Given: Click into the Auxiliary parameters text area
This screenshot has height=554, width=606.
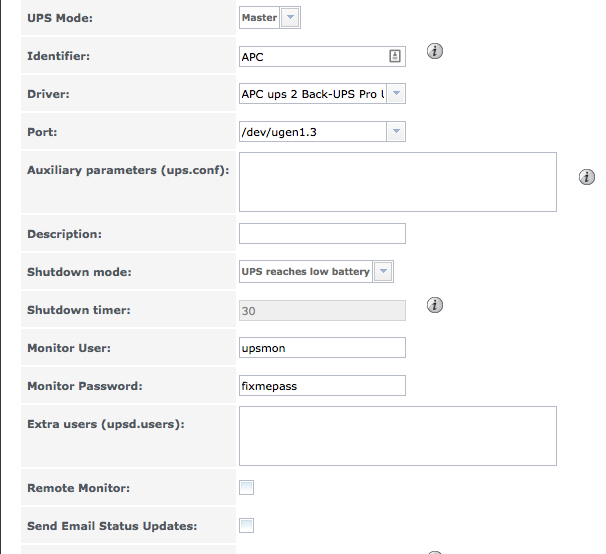Looking at the screenshot, I should point(398,182).
